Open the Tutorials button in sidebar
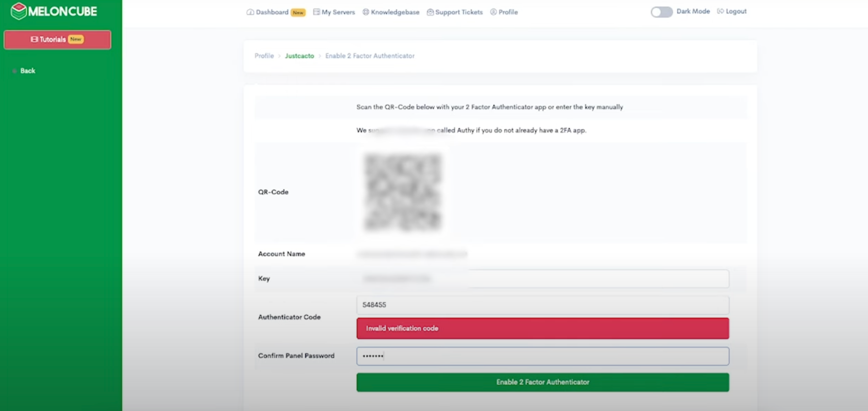Screen dimensions: 868x411 [57, 40]
